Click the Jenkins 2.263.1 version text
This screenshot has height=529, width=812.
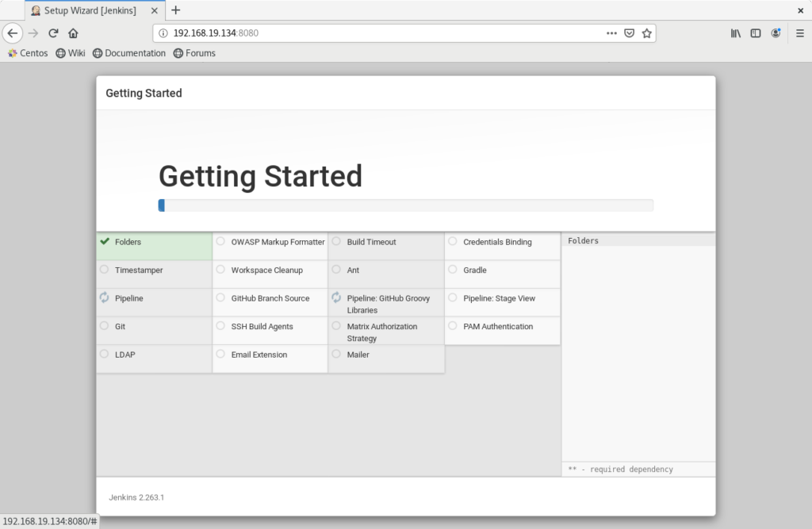coord(136,497)
